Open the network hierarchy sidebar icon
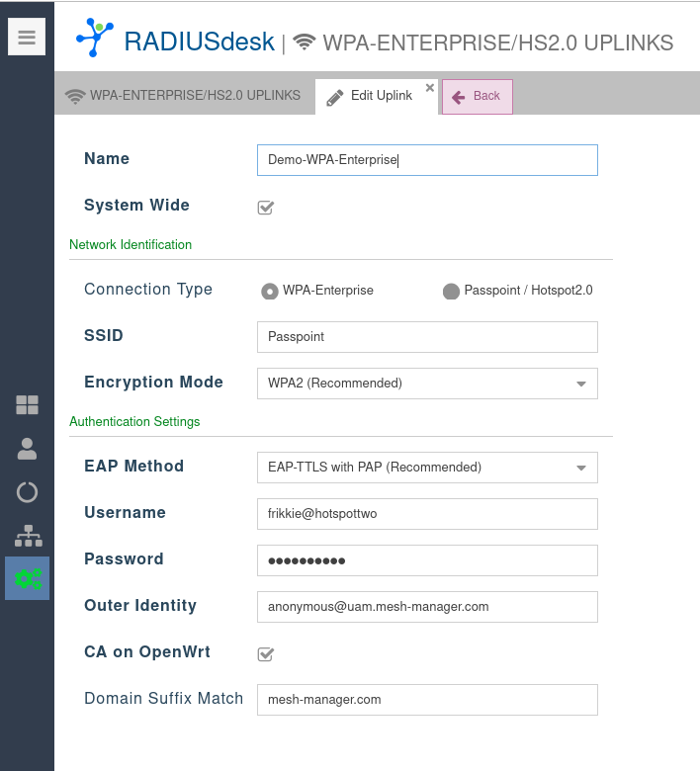This screenshot has height=771, width=700. point(27,536)
